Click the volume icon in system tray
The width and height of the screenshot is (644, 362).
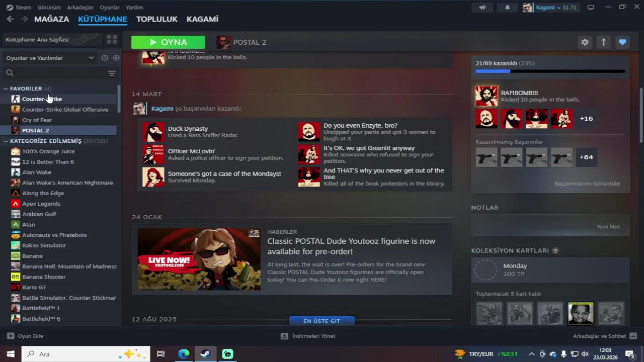coord(585,354)
